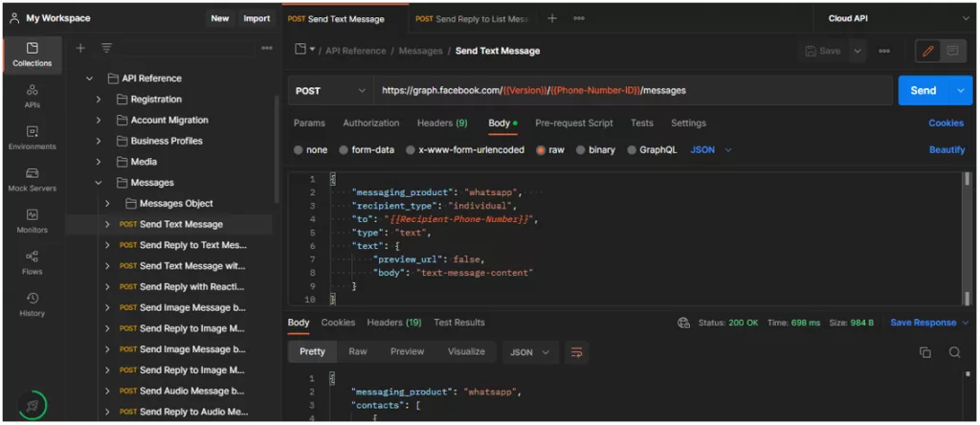The width and height of the screenshot is (980, 425).
Task: Open the APIs sidebar panel
Action: pos(33,97)
